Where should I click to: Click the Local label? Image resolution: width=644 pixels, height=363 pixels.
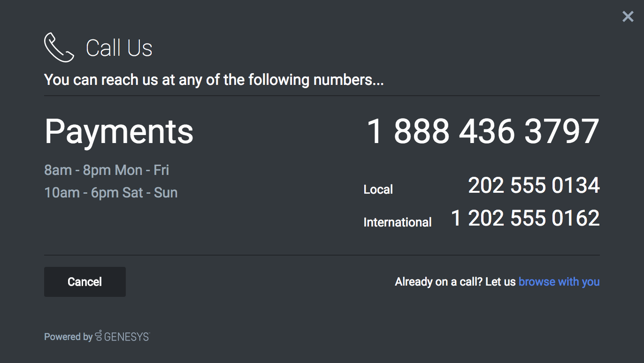click(x=378, y=189)
